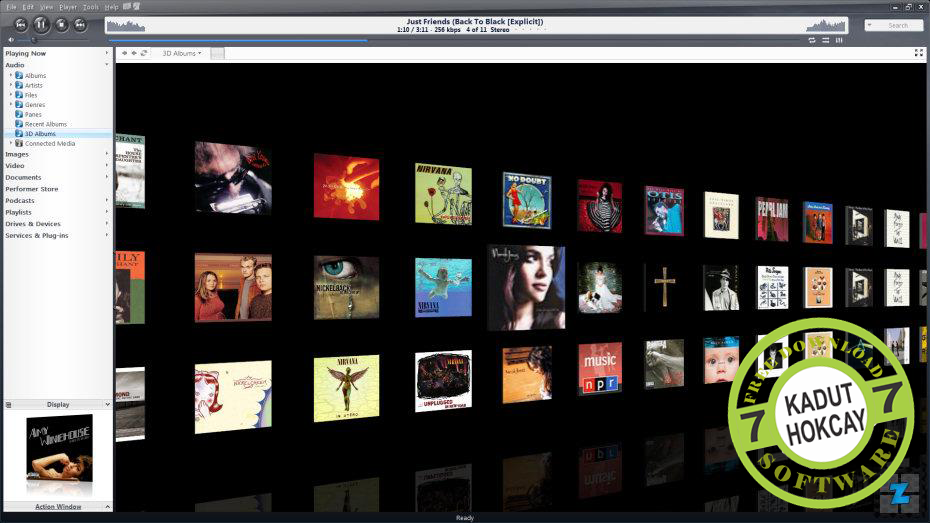Toggle repeat mode icon
Viewport: 930px width, 523px height.
pyautogui.click(x=812, y=40)
